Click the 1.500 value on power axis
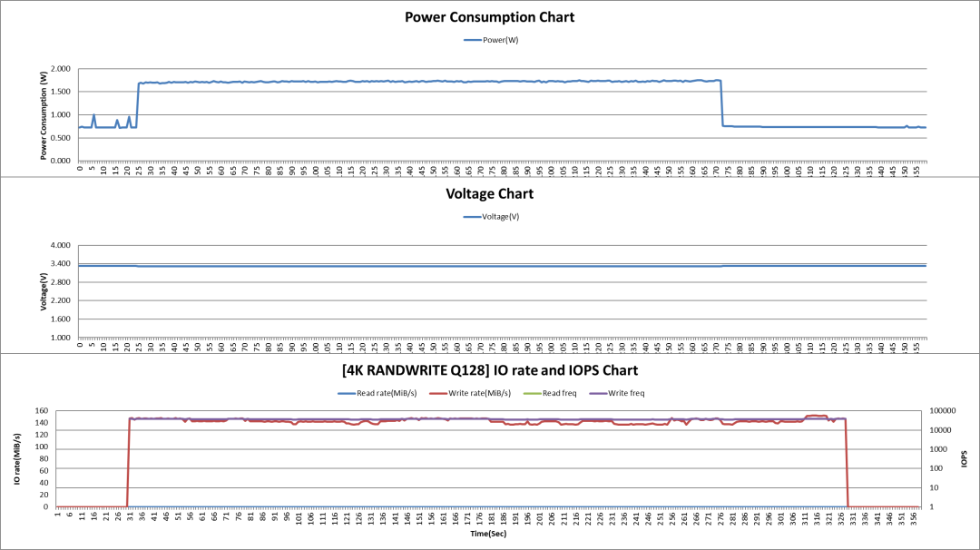Image resolution: width=980 pixels, height=550 pixels. point(61,92)
